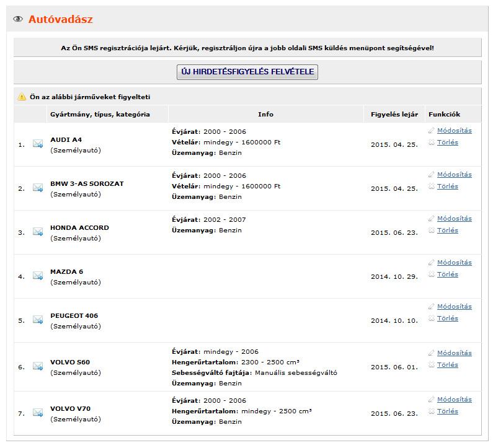Click the envelope icon in BMW 3-AS SOROZAT row

[x=38, y=188]
